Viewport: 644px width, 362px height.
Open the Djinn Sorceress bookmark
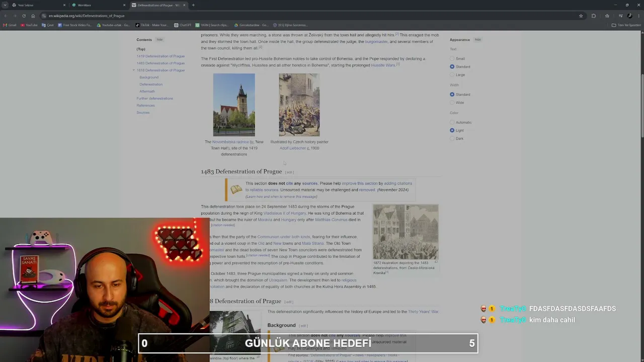click(x=290, y=25)
